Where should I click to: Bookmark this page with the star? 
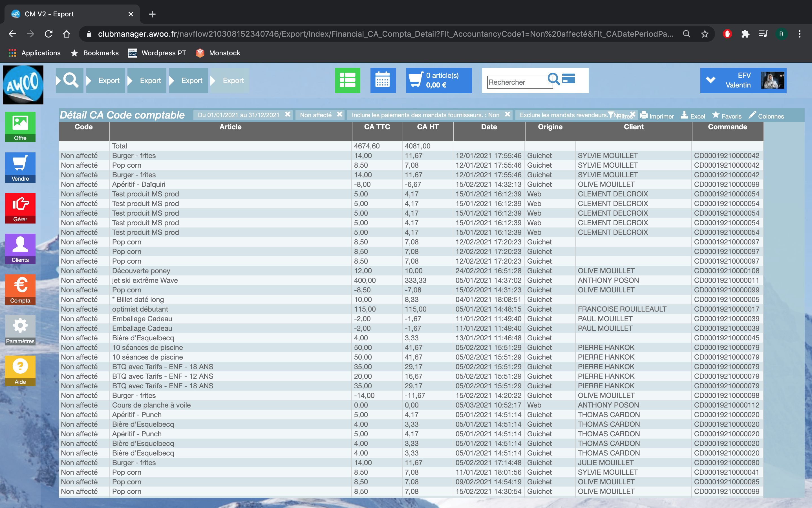point(705,34)
